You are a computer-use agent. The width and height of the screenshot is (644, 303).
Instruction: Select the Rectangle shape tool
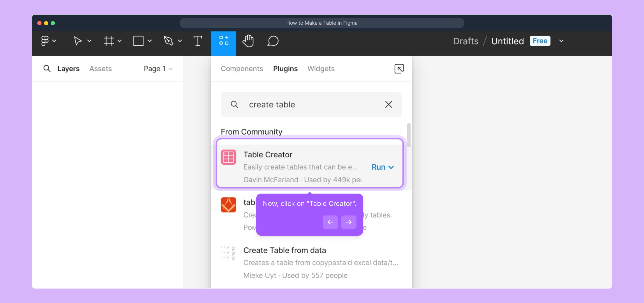point(138,41)
